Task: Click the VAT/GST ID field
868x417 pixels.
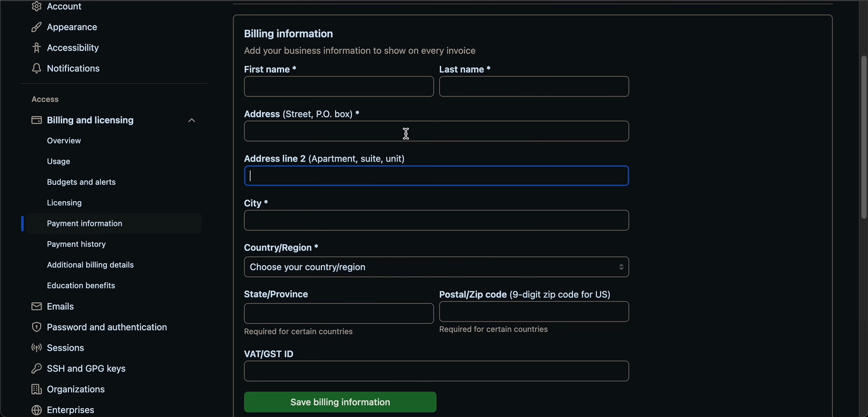Action: point(436,371)
